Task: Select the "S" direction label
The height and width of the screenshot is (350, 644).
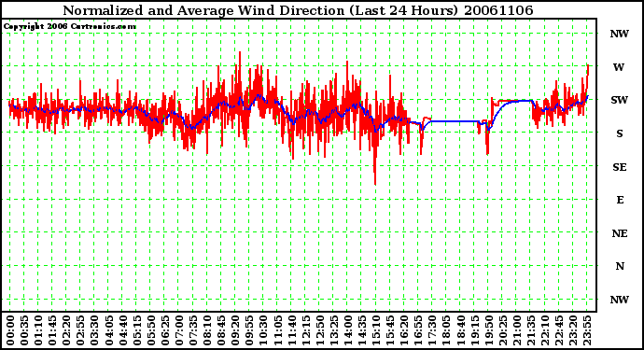Action: [x=620, y=133]
